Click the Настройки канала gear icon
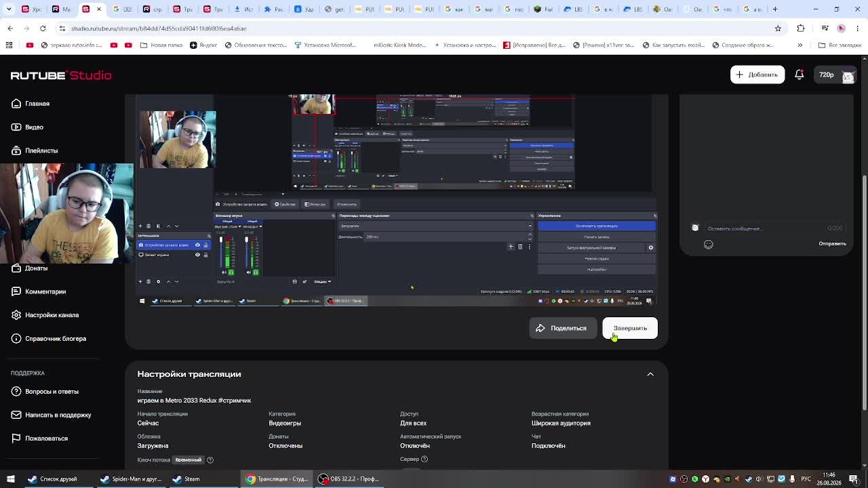 click(16, 315)
